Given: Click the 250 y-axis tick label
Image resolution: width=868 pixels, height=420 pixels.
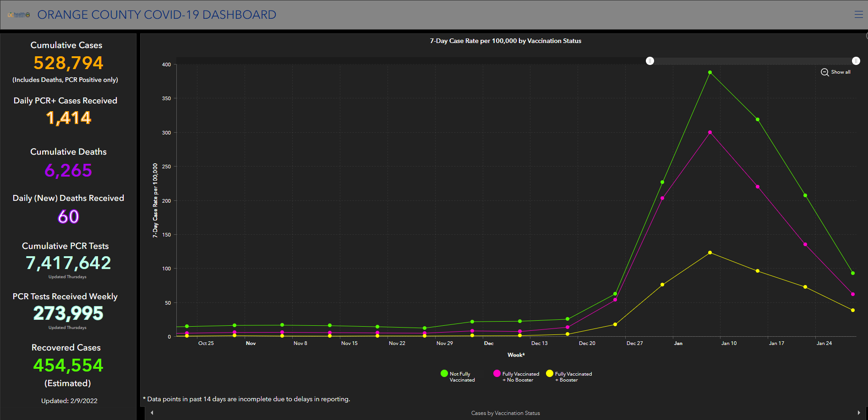Looking at the screenshot, I should tap(166, 167).
